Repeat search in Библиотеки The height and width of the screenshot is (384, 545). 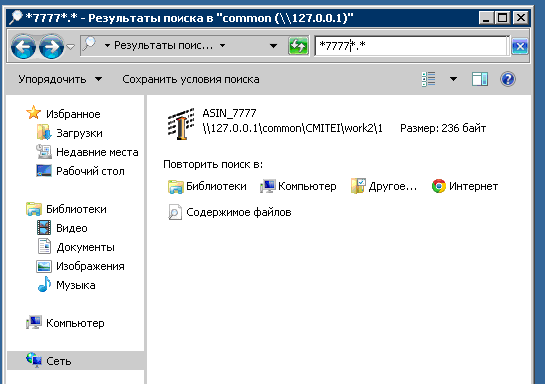pos(207,186)
